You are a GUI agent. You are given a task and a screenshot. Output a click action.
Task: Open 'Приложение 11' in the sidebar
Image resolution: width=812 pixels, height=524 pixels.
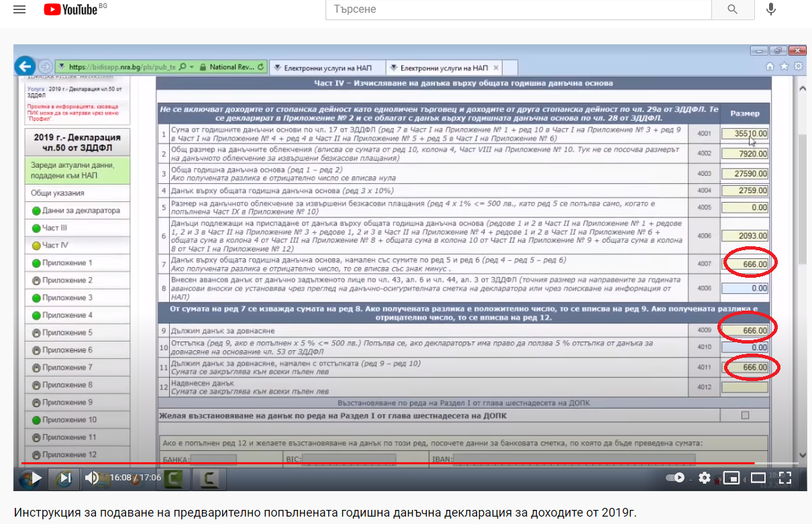(x=77, y=437)
